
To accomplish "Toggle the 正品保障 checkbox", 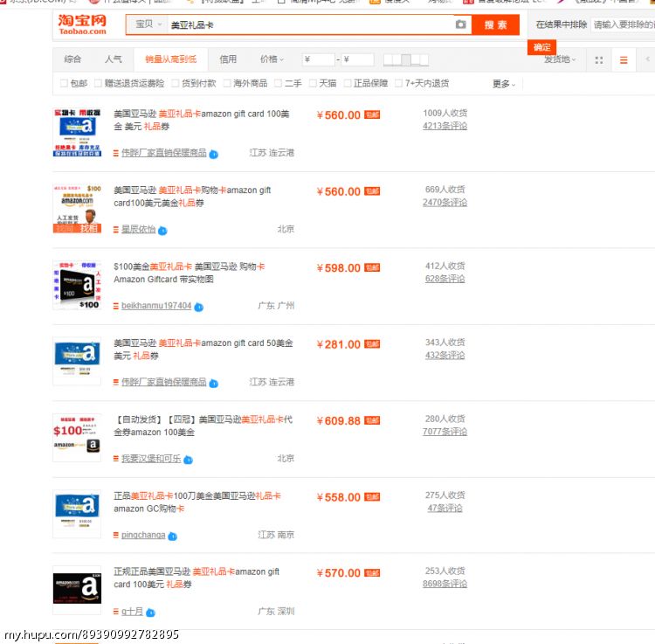I will pyautogui.click(x=348, y=83).
